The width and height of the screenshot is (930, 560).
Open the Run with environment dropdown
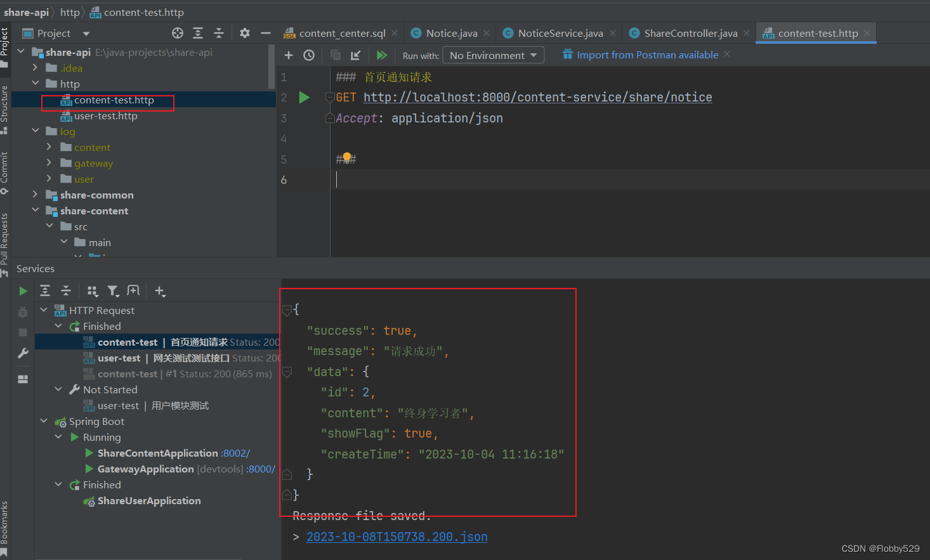(493, 55)
